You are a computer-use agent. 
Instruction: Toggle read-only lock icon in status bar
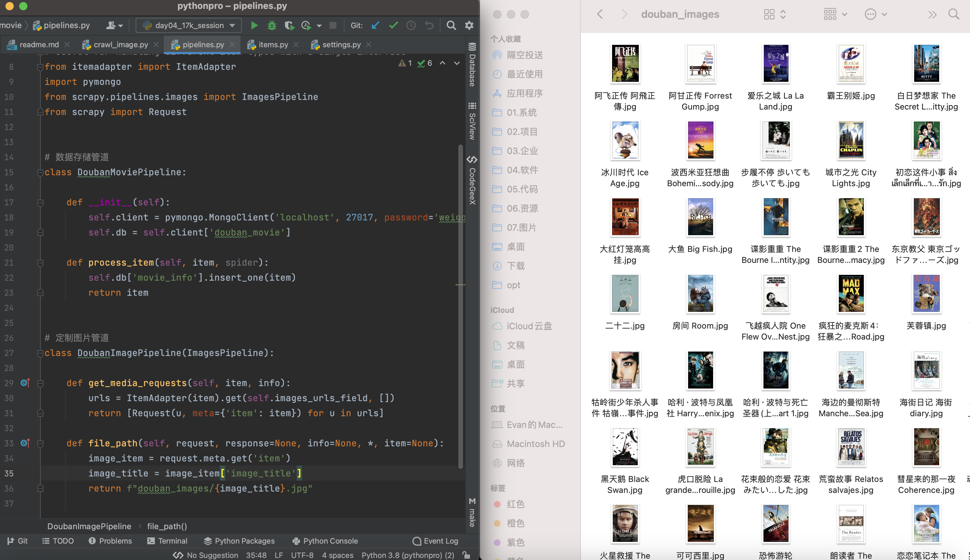coord(467,555)
